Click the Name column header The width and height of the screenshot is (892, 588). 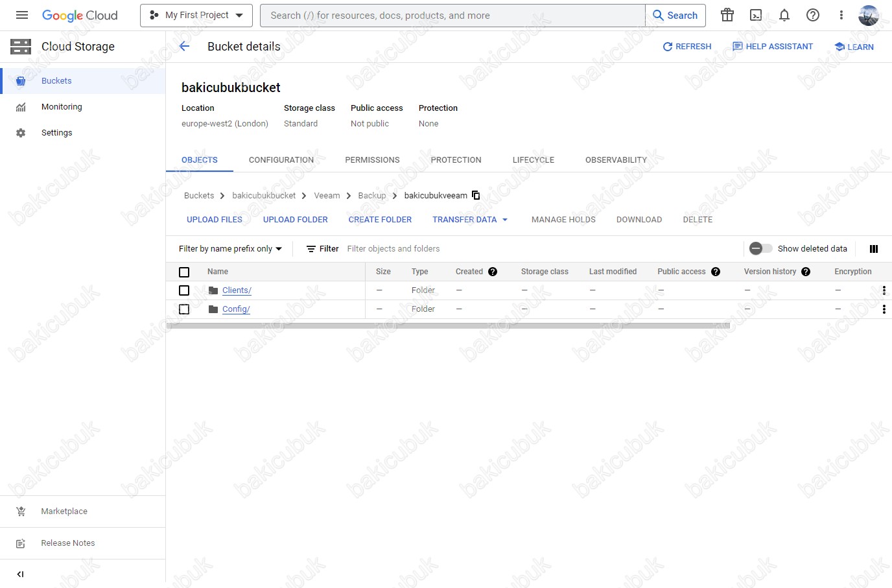click(x=218, y=272)
